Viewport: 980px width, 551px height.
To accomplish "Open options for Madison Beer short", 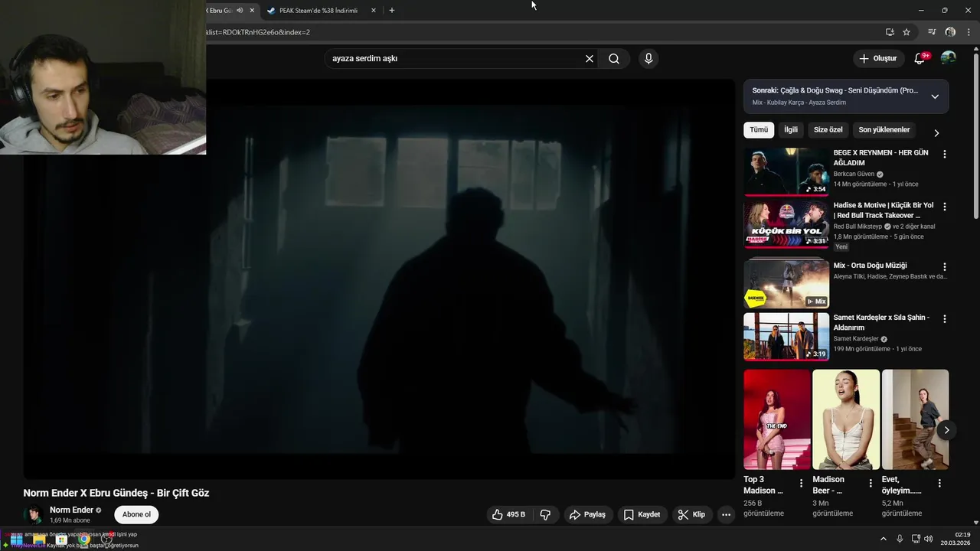I will (x=870, y=483).
